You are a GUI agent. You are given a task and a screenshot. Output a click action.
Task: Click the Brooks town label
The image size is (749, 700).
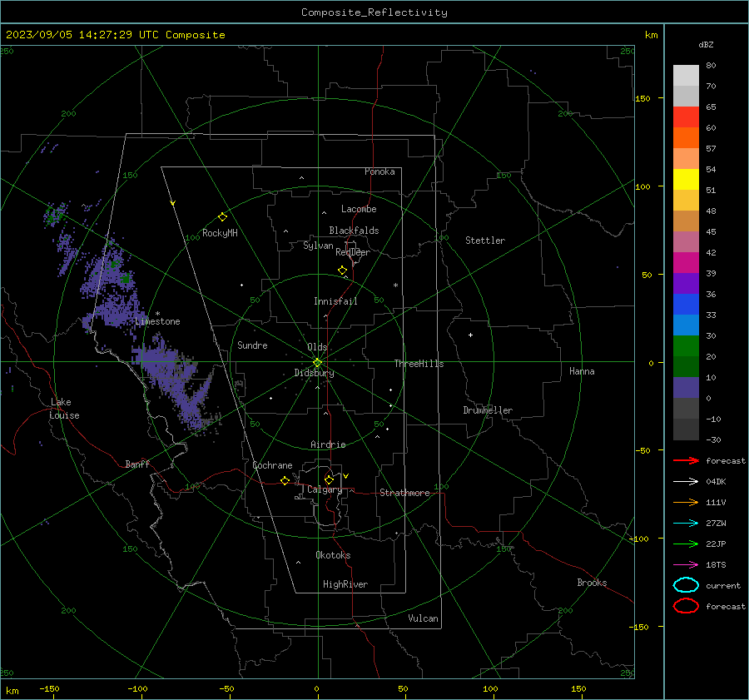(x=592, y=583)
